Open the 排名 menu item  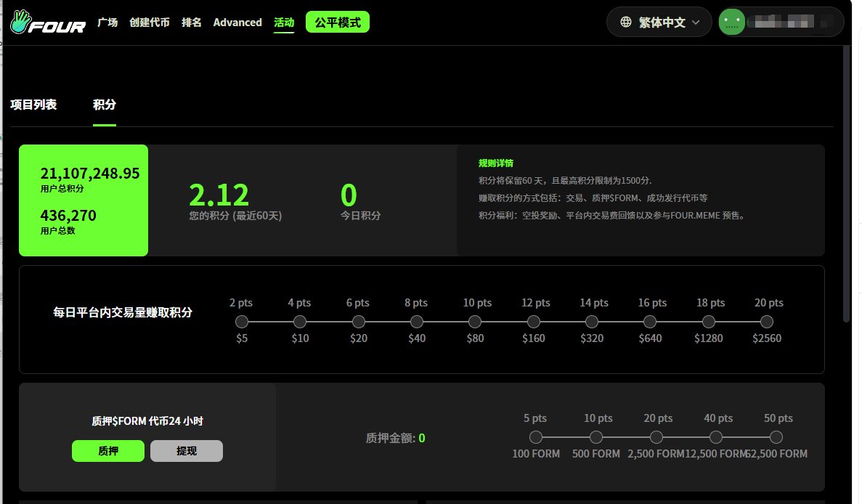[191, 22]
